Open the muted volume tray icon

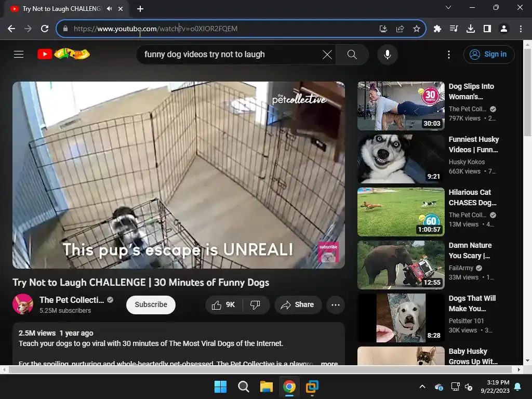(x=469, y=387)
